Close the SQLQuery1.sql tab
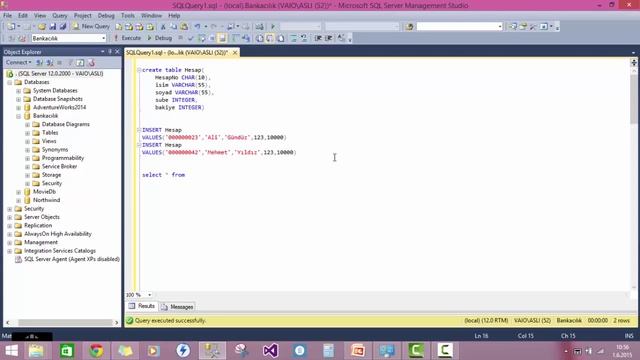Viewport: 640px width, 360px height. click(235, 53)
